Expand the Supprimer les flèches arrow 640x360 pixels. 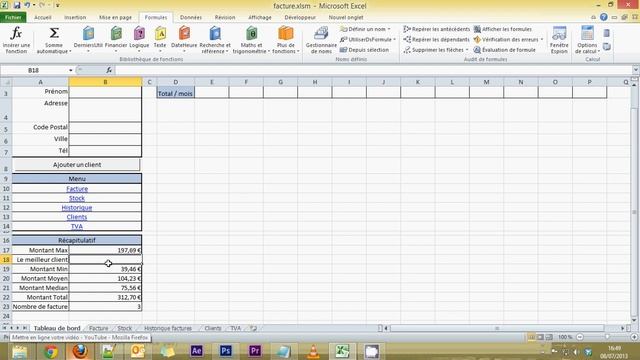467,50
